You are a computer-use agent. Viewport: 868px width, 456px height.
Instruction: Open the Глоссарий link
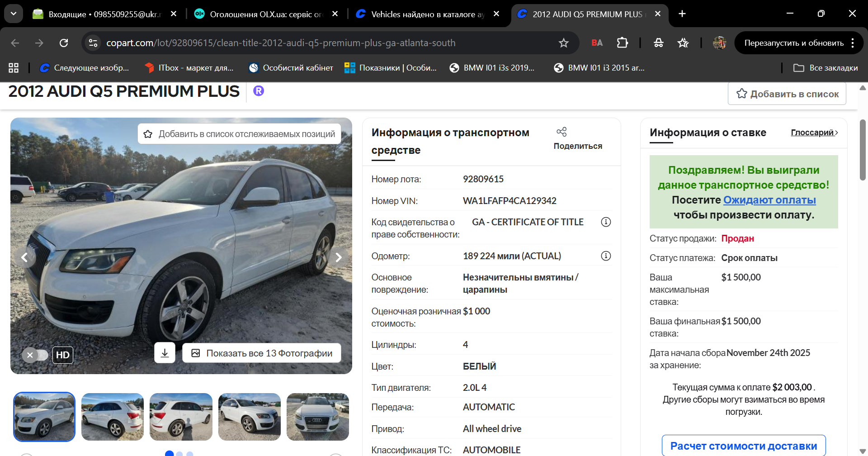814,133
